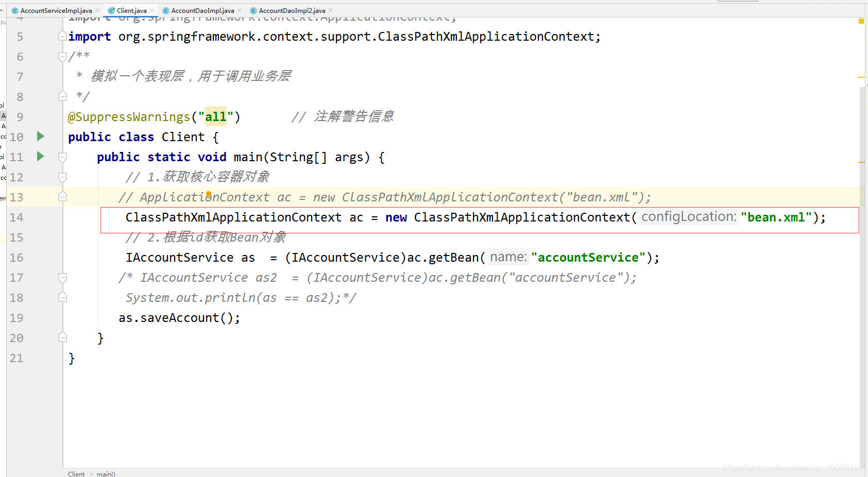Click the @SuppressWarnings annotation

pos(129,117)
